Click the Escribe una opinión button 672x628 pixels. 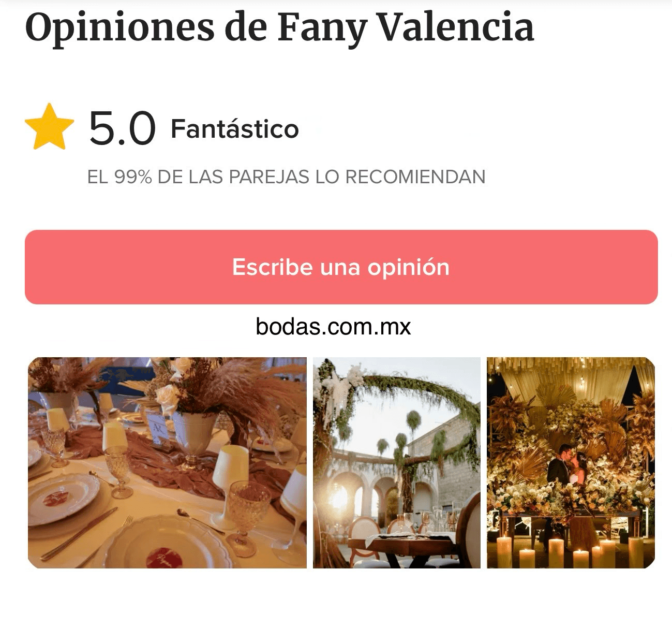pyautogui.click(x=341, y=267)
